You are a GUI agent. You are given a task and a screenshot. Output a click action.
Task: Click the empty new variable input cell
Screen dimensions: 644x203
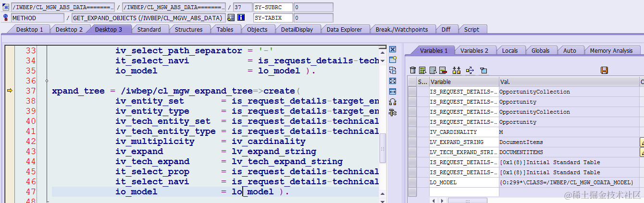[x=464, y=192]
